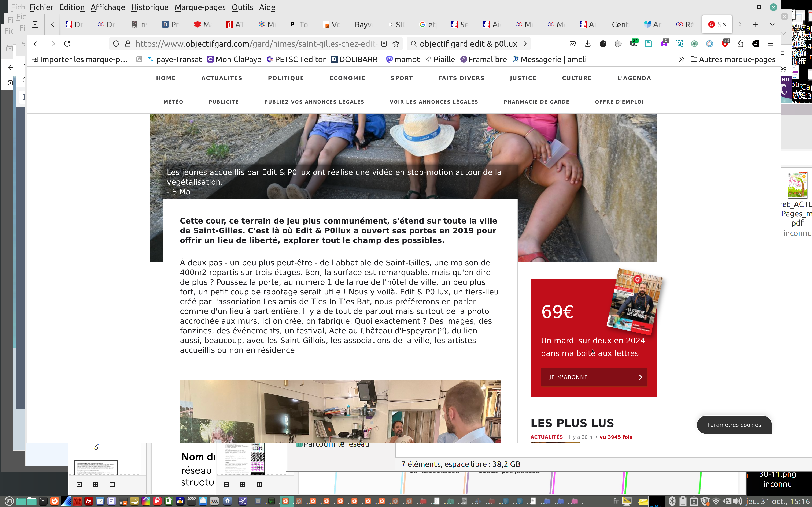This screenshot has width=812, height=507.
Task: Open the extensions puzzle-piece icon
Action: (x=740, y=44)
